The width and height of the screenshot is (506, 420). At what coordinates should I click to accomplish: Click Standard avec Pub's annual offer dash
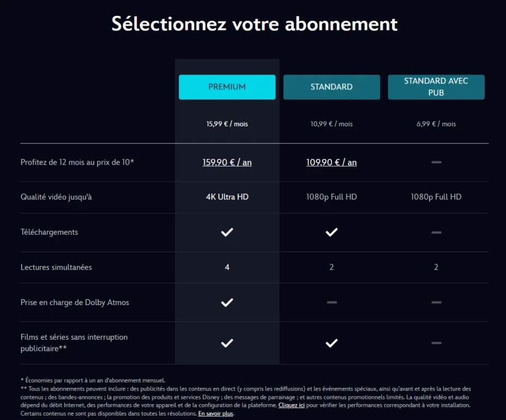click(x=436, y=162)
